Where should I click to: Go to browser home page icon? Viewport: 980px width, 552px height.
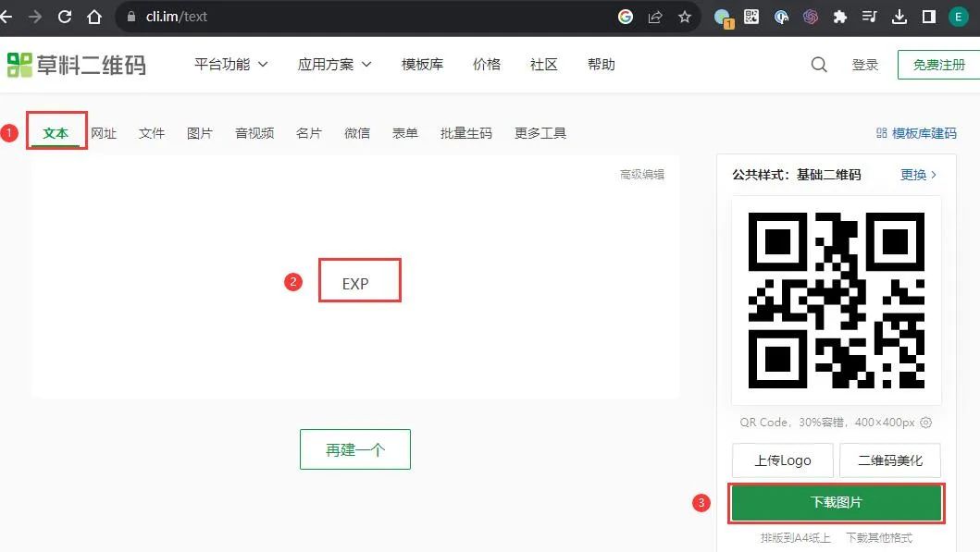tap(94, 17)
